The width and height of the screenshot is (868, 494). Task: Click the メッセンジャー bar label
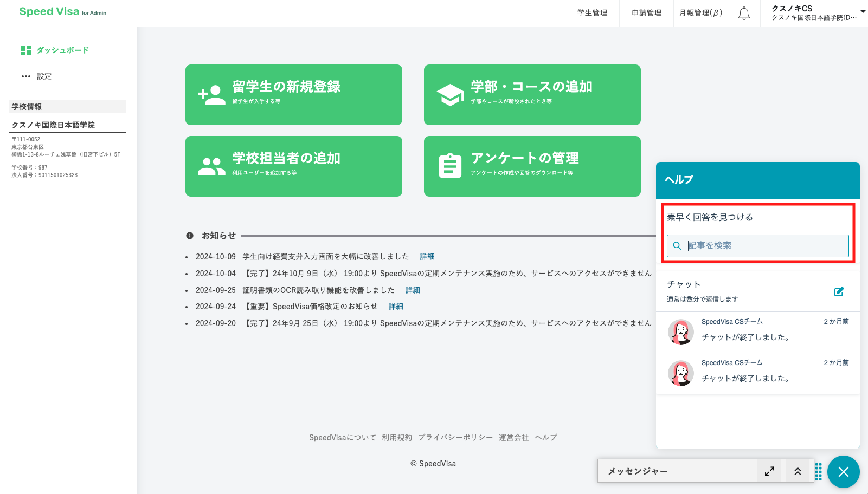(x=638, y=471)
